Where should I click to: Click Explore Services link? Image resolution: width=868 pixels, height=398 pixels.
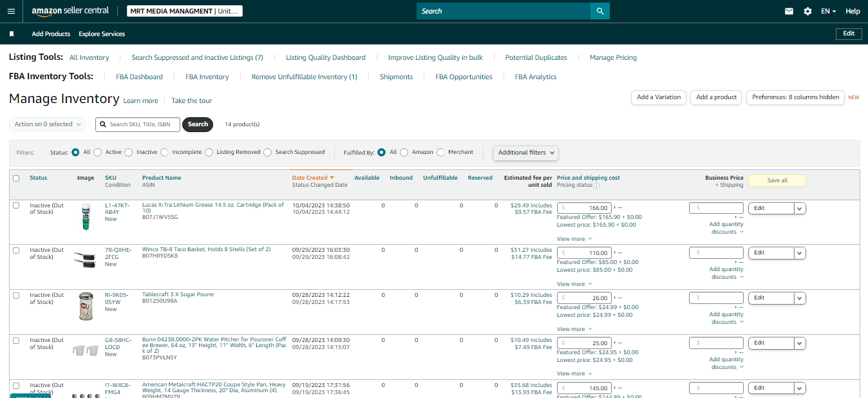102,33
